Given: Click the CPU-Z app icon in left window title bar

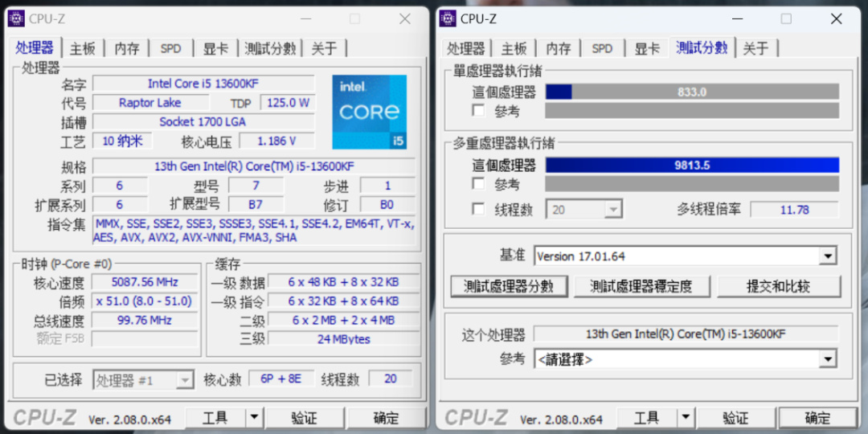Looking at the screenshot, I should pos(16,18).
